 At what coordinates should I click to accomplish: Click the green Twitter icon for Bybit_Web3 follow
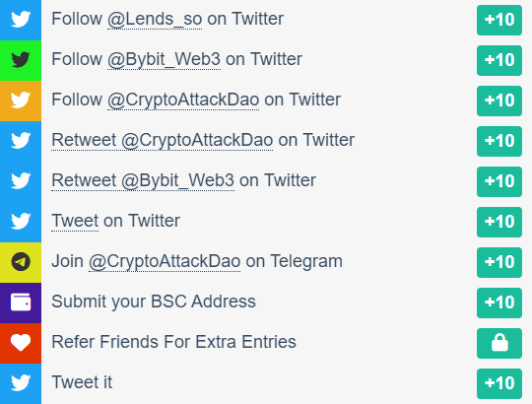[x=21, y=60]
